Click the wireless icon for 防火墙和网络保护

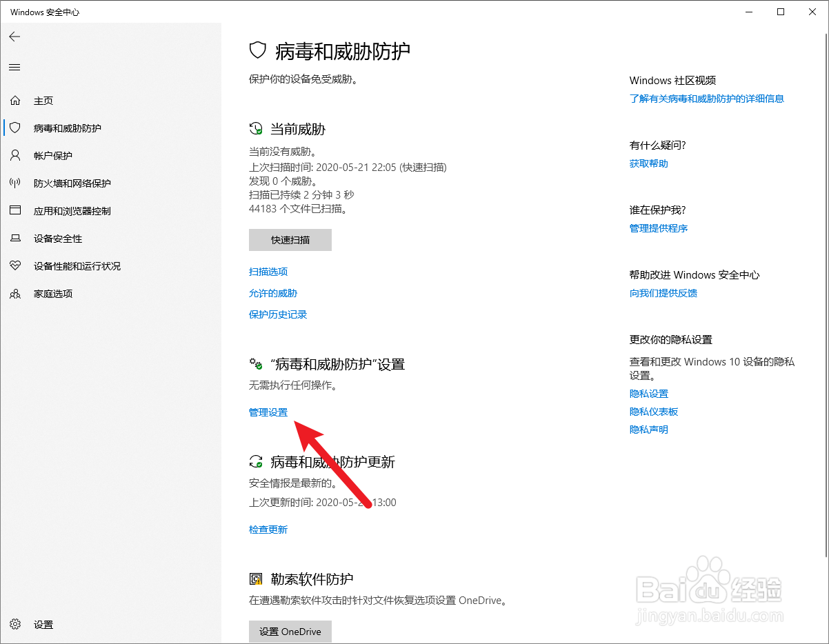(15, 183)
